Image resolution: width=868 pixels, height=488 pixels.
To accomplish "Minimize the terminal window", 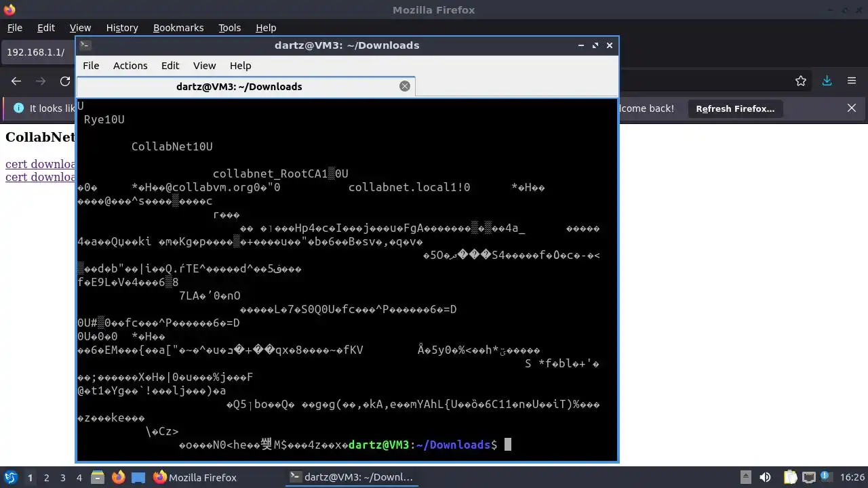I will tap(581, 45).
